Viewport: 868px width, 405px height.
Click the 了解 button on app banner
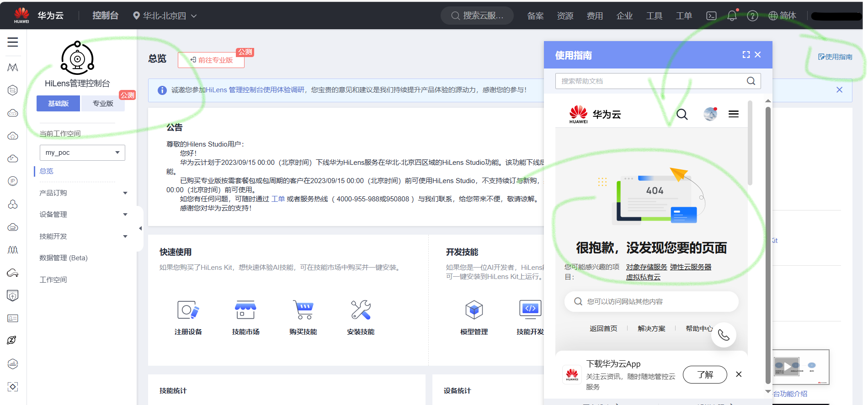(x=705, y=374)
